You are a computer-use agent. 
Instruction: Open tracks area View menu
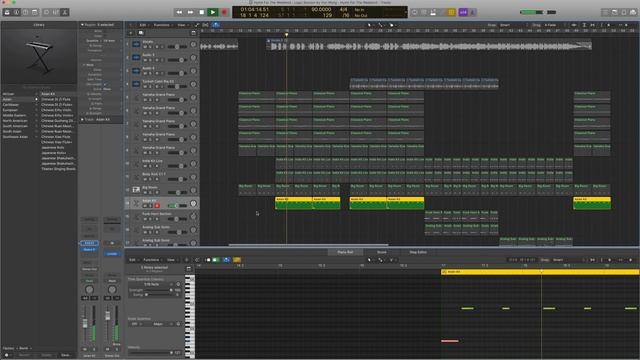(182, 25)
